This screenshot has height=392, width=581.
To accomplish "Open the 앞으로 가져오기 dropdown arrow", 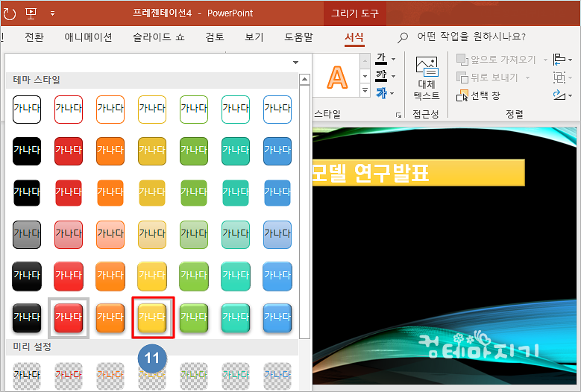I will (545, 60).
